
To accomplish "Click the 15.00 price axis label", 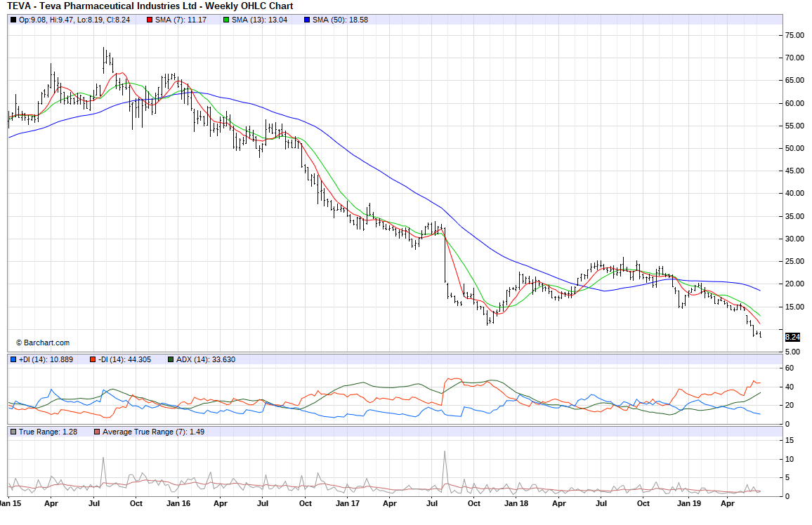I will pyautogui.click(x=795, y=307).
